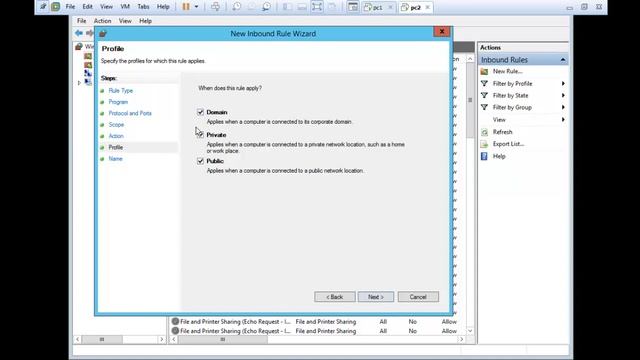
Task: Open the firewall console File menu
Action: click(x=82, y=21)
